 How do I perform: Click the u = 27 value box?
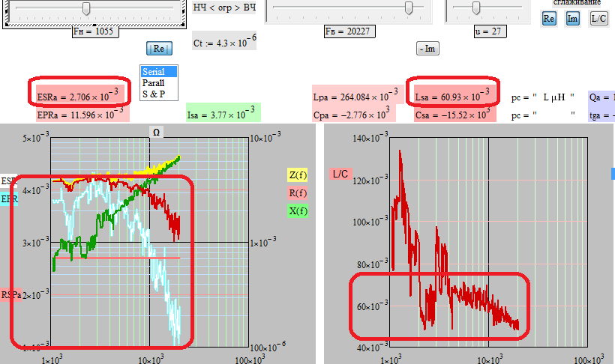pos(490,31)
